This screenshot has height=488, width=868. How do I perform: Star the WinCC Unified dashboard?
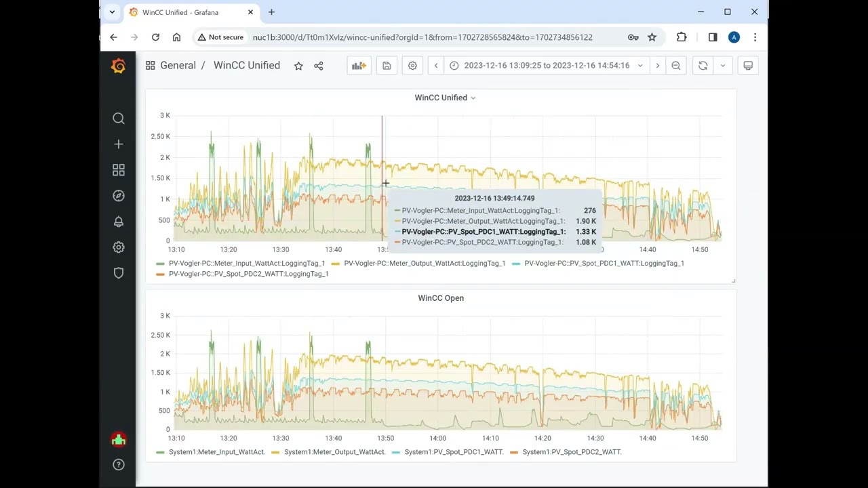tap(298, 66)
